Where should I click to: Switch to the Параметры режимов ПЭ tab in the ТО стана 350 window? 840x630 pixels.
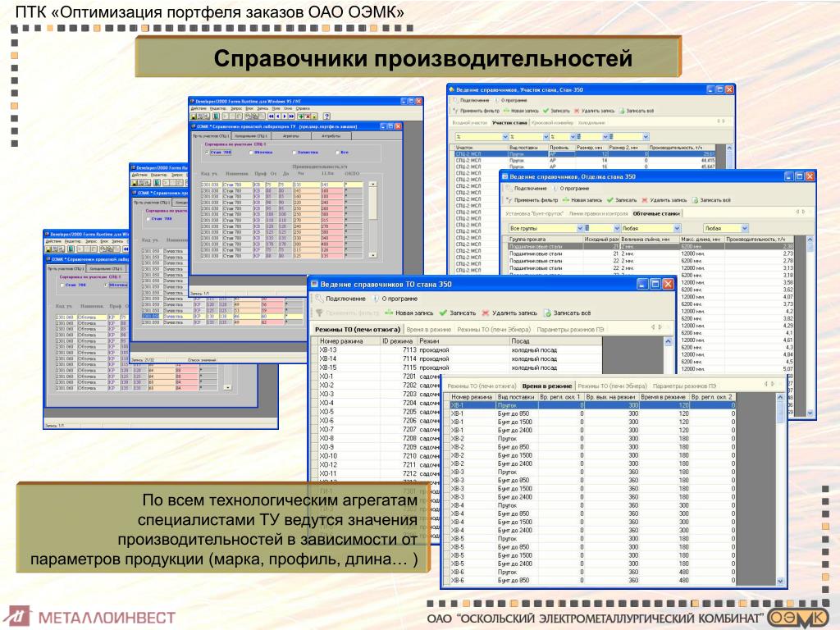coord(570,330)
